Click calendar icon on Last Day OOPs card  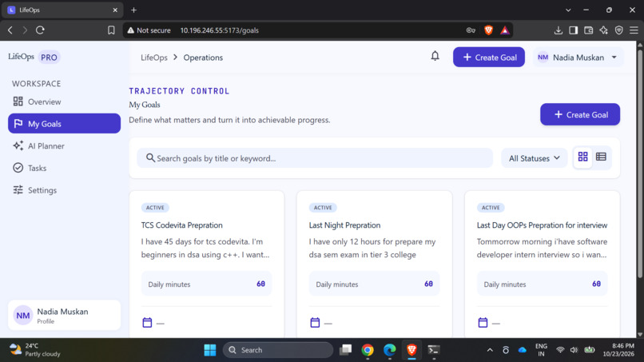(483, 323)
